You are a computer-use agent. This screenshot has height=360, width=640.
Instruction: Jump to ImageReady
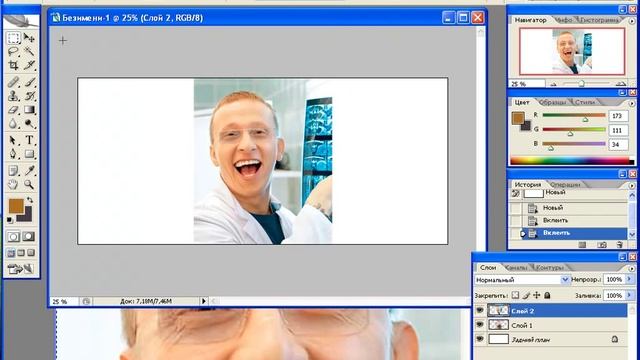(20, 269)
